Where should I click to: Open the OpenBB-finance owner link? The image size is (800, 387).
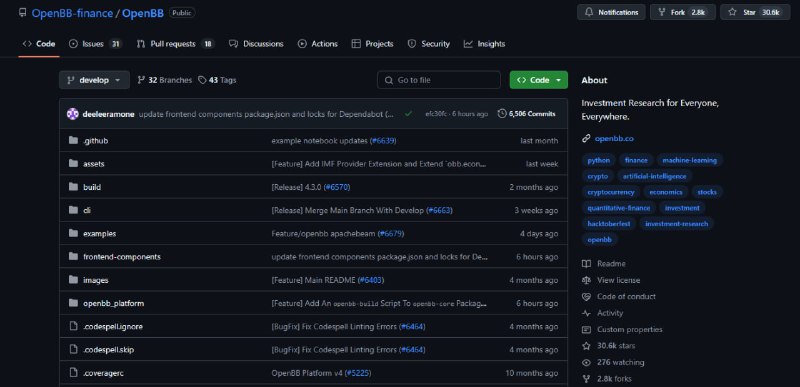pos(72,13)
